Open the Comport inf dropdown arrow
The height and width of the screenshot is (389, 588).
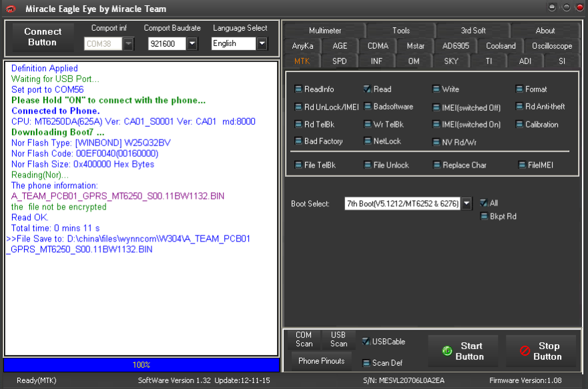(129, 44)
